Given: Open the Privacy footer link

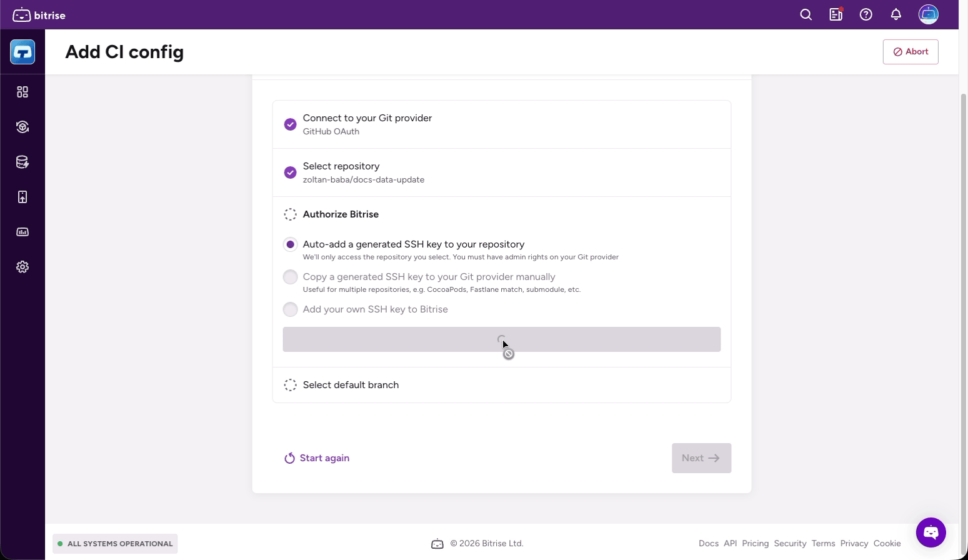Looking at the screenshot, I should pyautogui.click(x=854, y=544).
